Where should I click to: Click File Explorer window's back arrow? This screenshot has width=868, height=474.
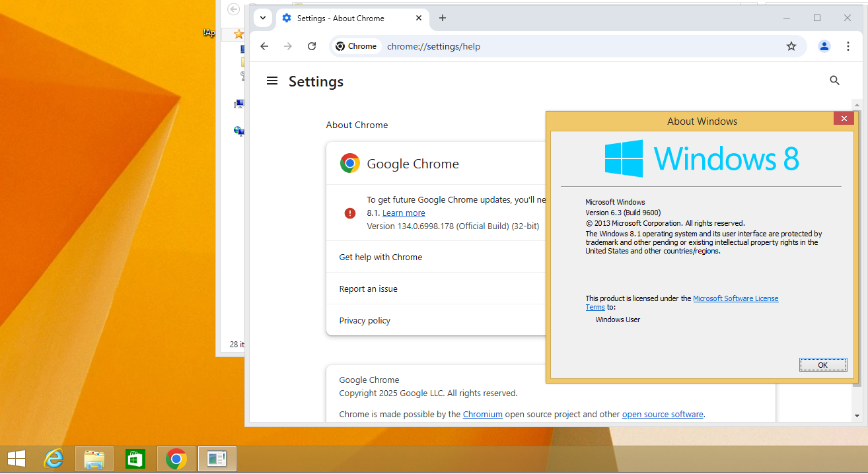[x=233, y=10]
